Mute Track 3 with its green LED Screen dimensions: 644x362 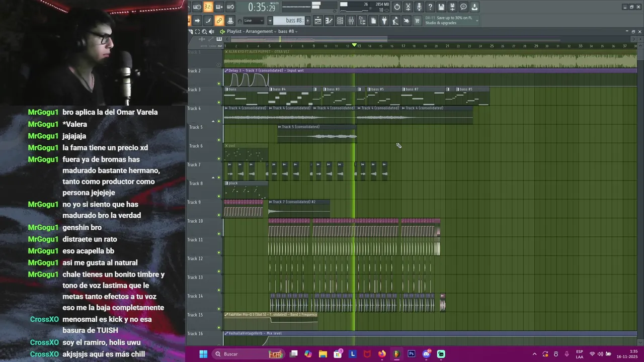[218, 102]
